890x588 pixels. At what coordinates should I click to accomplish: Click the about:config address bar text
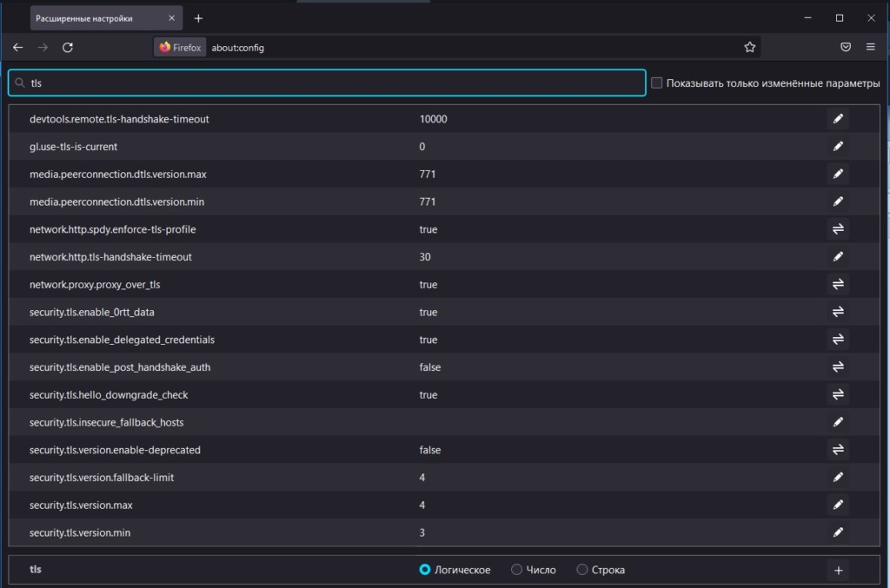point(238,48)
